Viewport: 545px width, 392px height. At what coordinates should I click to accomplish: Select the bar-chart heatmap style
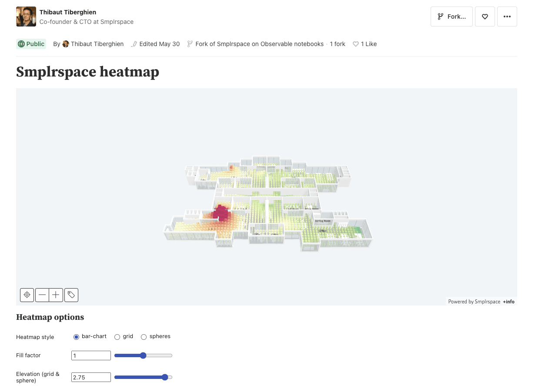point(77,337)
